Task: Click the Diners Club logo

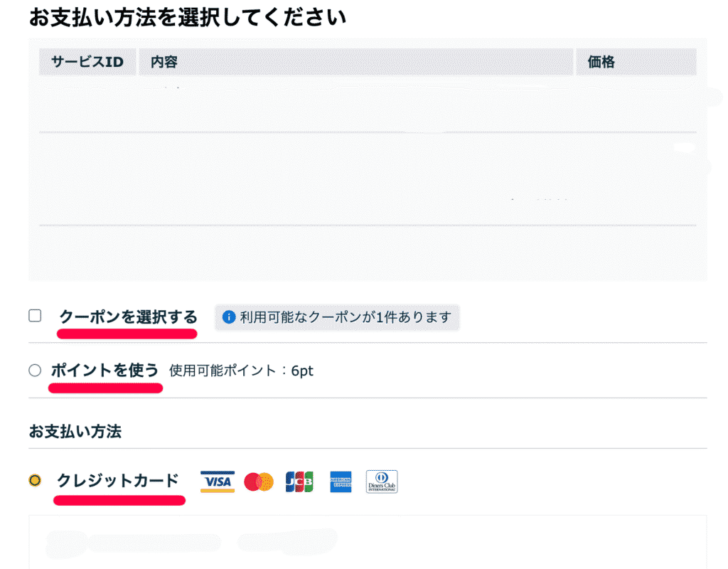Action: [x=382, y=482]
